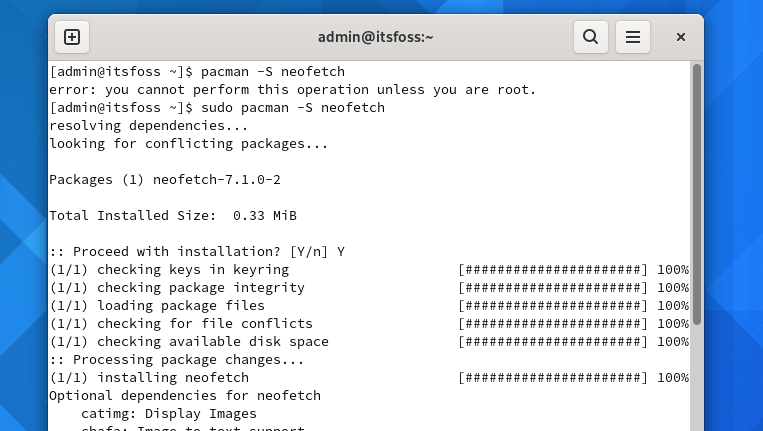Image resolution: width=763 pixels, height=431 pixels.
Task: Click the neofetch-7.1.0-2 package name
Action: [x=217, y=180]
